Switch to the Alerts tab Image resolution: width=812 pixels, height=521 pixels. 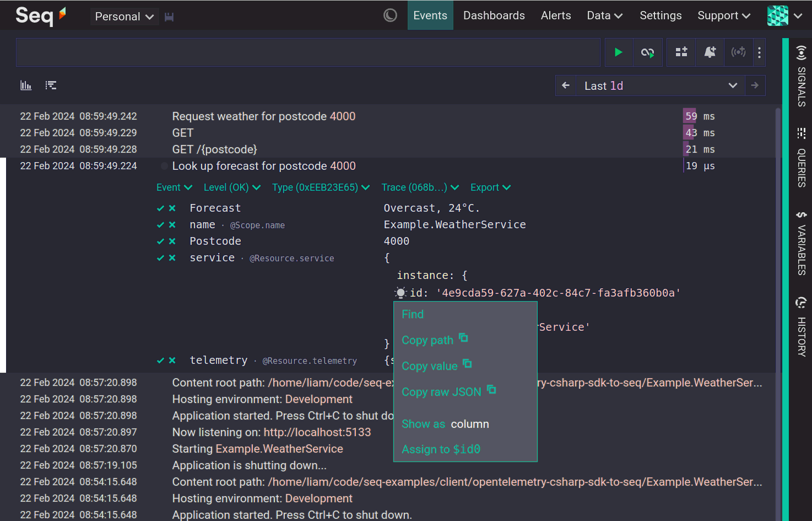point(556,15)
